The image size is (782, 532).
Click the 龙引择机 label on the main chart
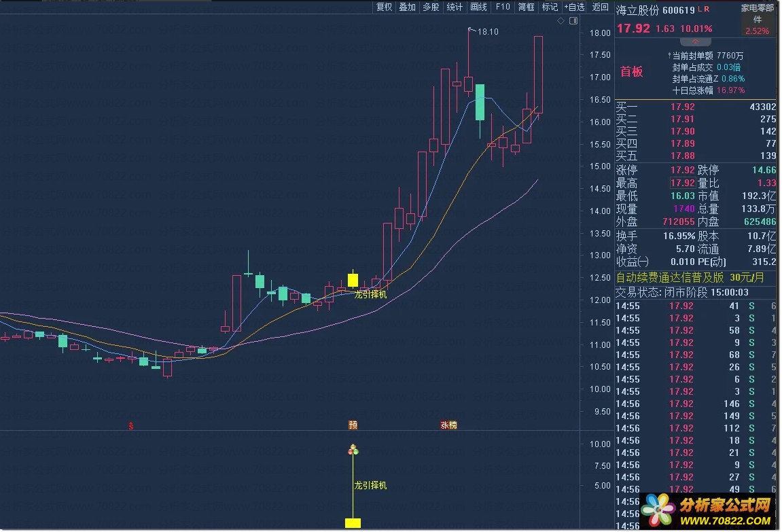tap(370, 294)
